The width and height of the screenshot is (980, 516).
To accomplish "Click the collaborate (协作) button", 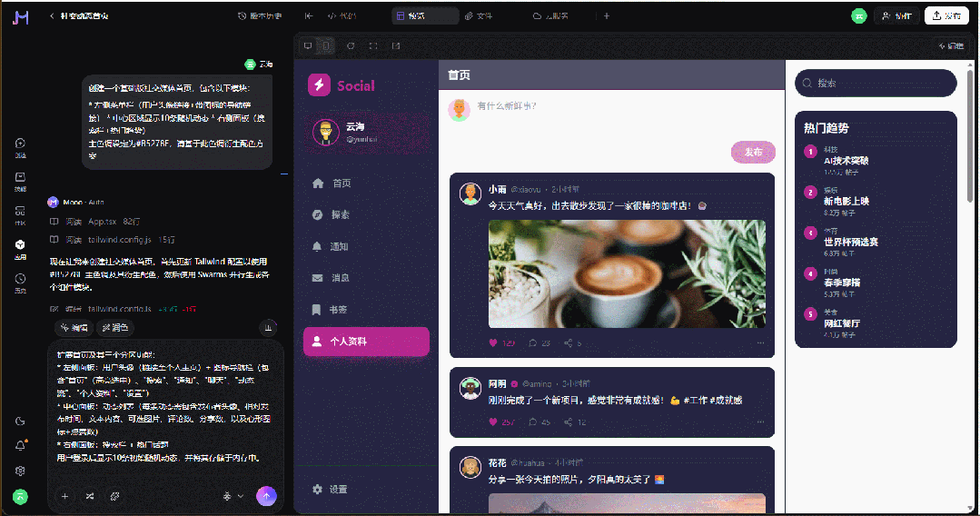I will point(896,16).
